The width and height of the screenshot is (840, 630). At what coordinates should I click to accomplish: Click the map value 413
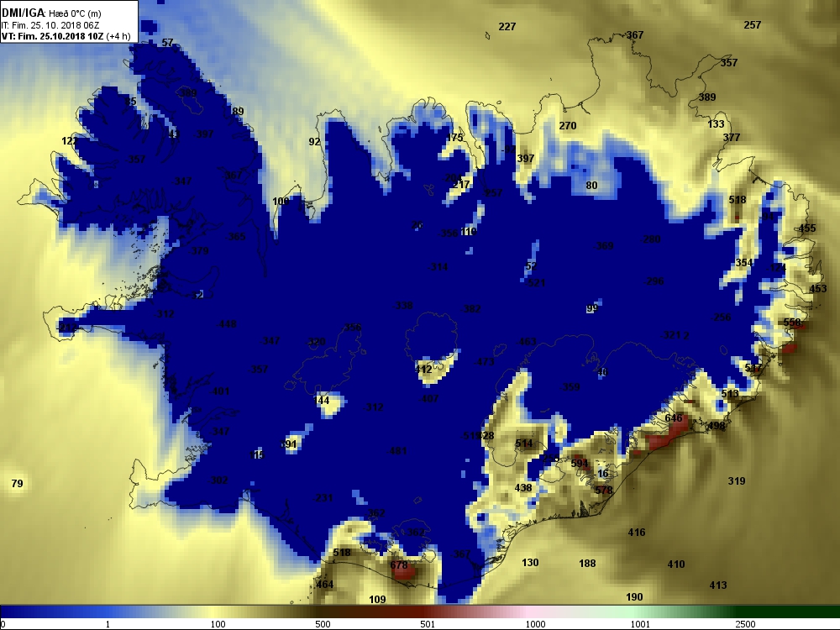[x=718, y=585]
